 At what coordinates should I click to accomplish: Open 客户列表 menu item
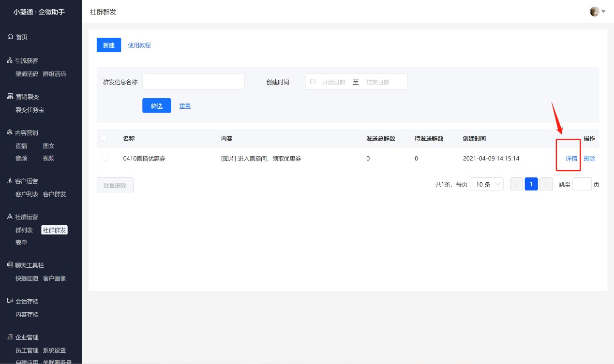pos(27,194)
